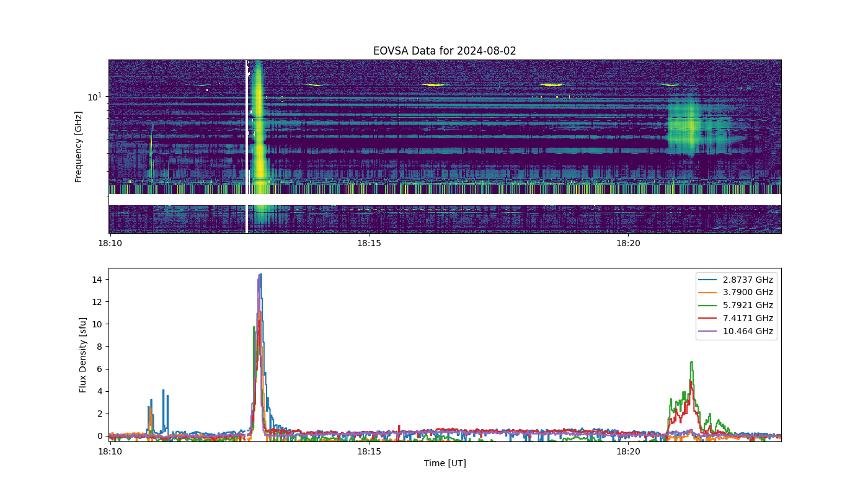
Task: Click the green line swatch in legend
Action: (709, 306)
